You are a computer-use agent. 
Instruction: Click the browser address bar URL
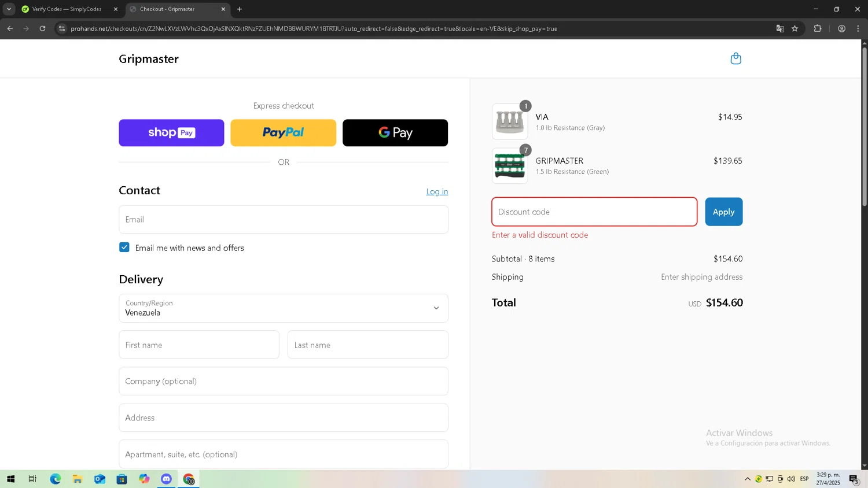click(314, 28)
